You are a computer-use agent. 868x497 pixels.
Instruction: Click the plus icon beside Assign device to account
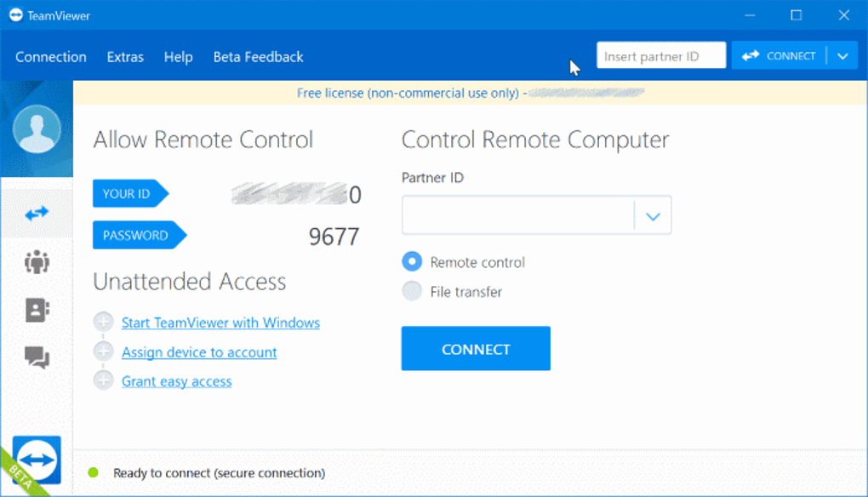103,351
